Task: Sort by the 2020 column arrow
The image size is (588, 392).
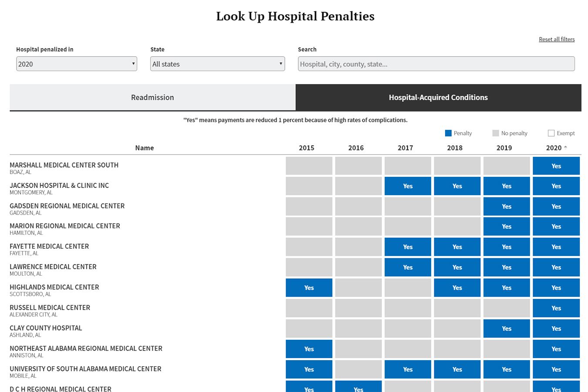Action: click(x=565, y=147)
